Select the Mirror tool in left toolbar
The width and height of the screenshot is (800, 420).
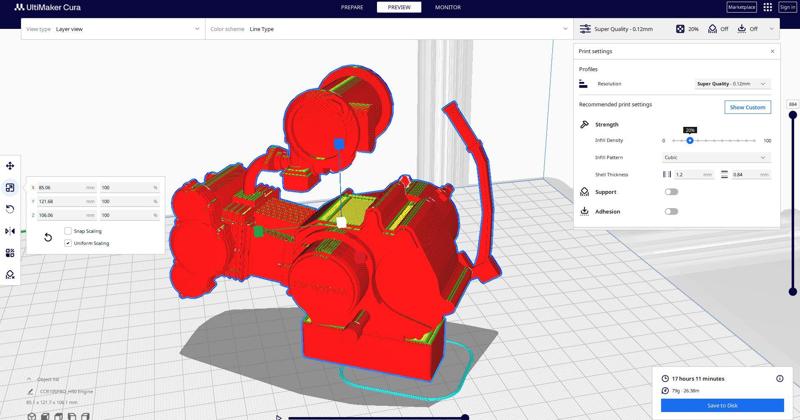pos(10,231)
